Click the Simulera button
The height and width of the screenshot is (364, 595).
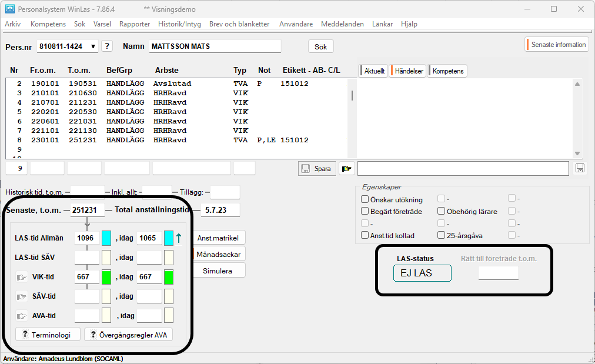point(217,271)
